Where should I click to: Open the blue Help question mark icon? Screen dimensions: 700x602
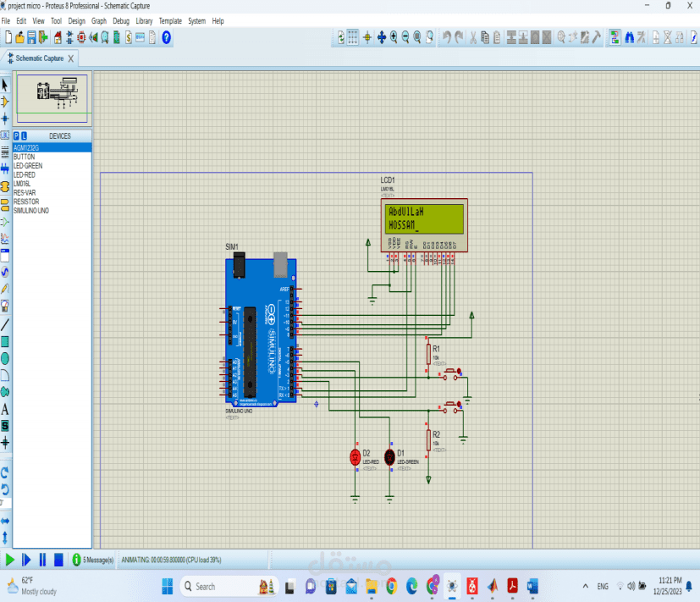[166, 37]
